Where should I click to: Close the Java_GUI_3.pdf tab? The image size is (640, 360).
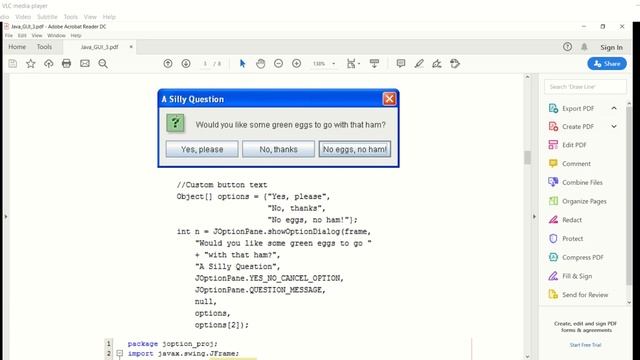[x=131, y=47]
